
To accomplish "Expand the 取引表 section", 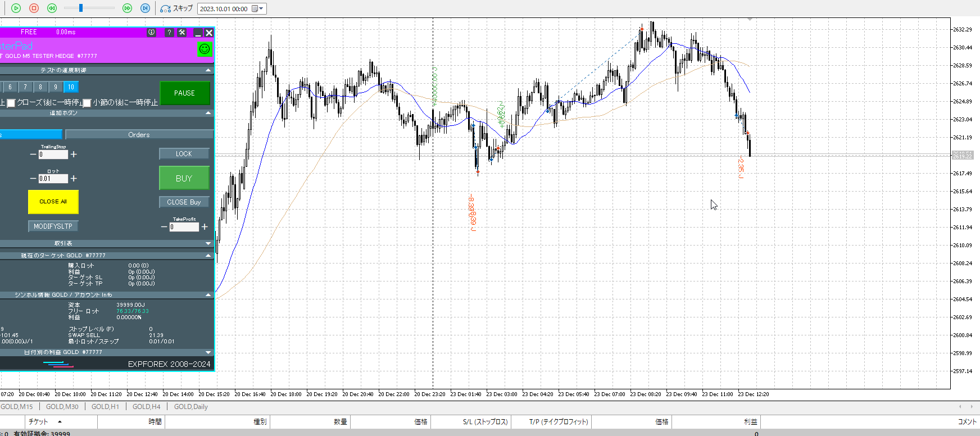I will pos(208,243).
